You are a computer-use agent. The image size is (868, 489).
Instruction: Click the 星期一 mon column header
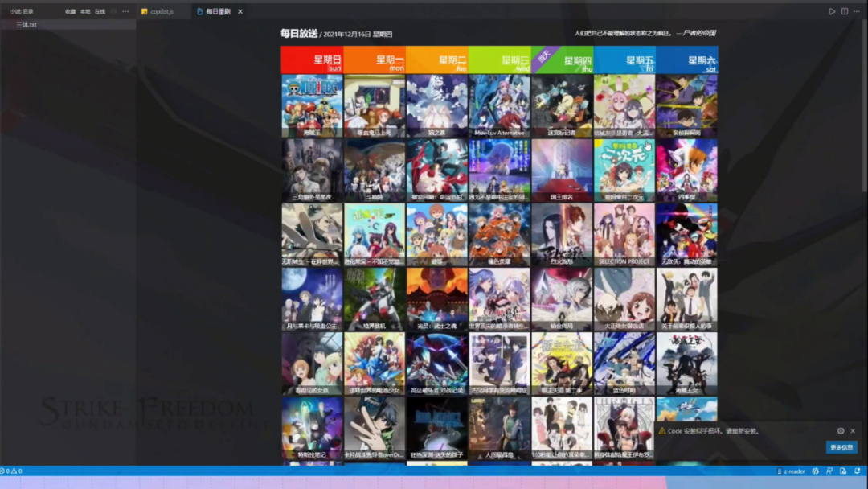tap(375, 60)
